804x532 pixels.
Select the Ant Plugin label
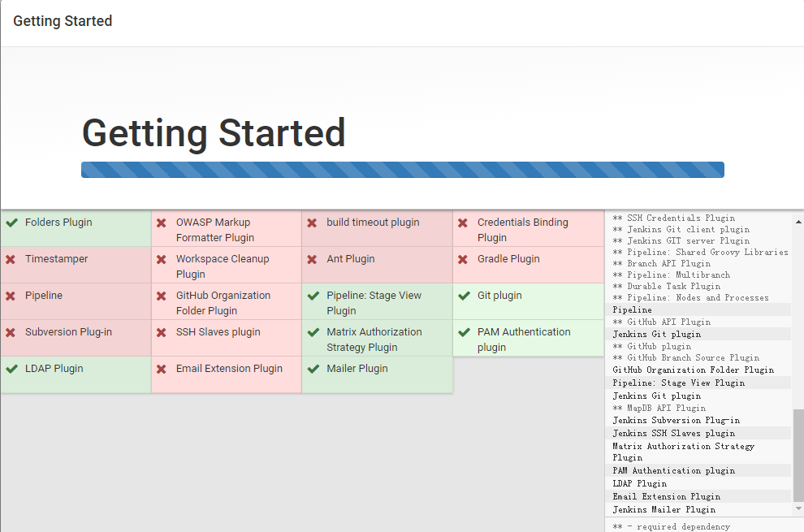(351, 258)
